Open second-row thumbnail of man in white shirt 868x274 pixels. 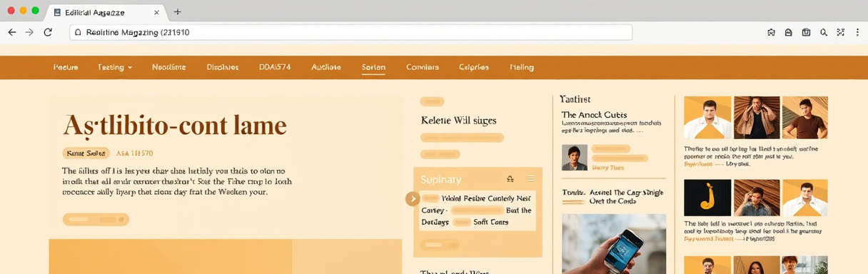click(x=804, y=198)
